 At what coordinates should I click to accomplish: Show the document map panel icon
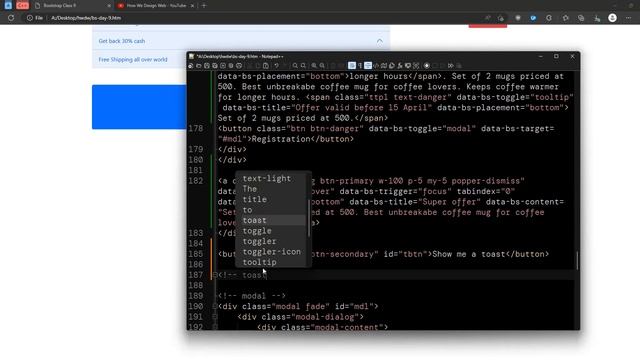[x=384, y=66]
